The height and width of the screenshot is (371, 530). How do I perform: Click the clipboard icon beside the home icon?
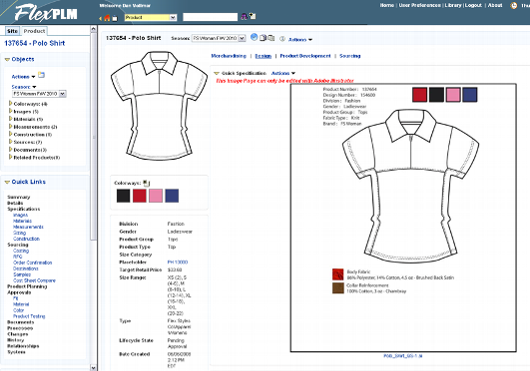pos(115,18)
